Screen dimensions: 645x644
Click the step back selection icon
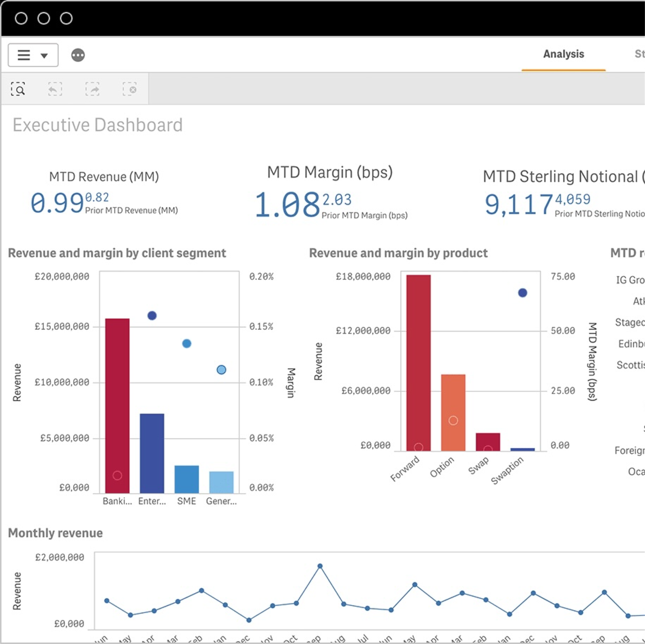point(55,89)
